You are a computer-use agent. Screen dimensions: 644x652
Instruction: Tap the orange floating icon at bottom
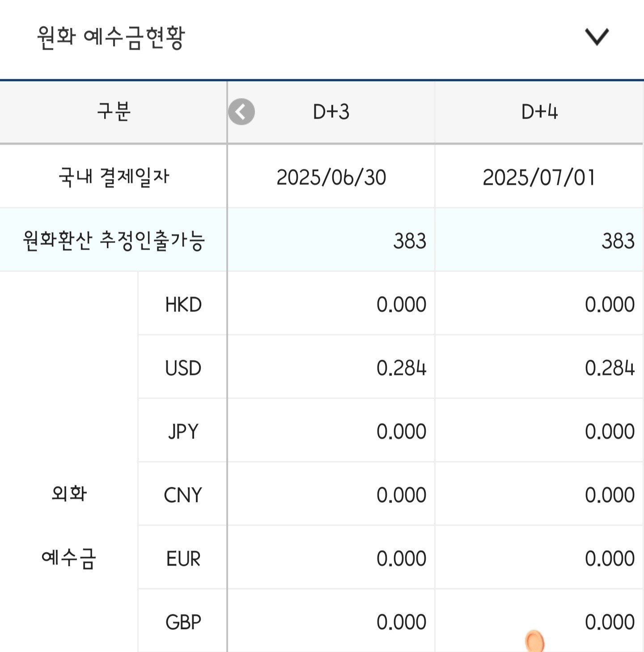tap(534, 641)
